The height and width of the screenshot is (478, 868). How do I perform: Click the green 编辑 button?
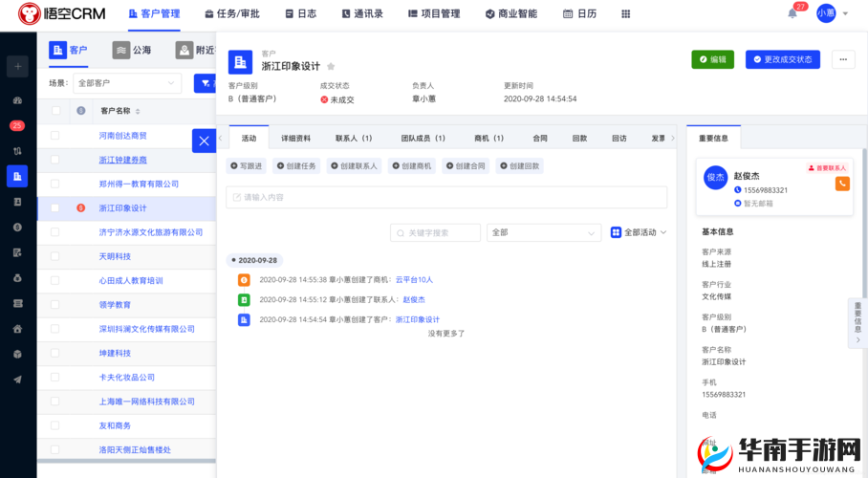point(712,59)
